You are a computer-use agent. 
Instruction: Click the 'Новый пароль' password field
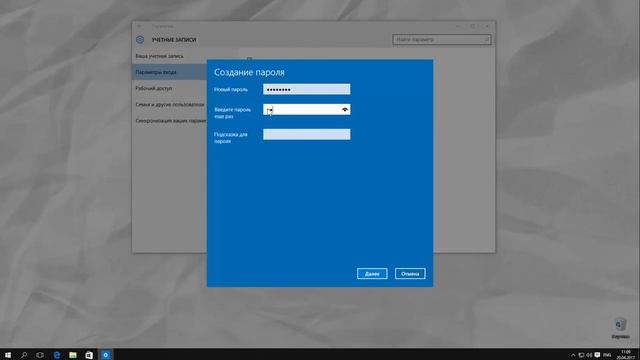click(307, 89)
